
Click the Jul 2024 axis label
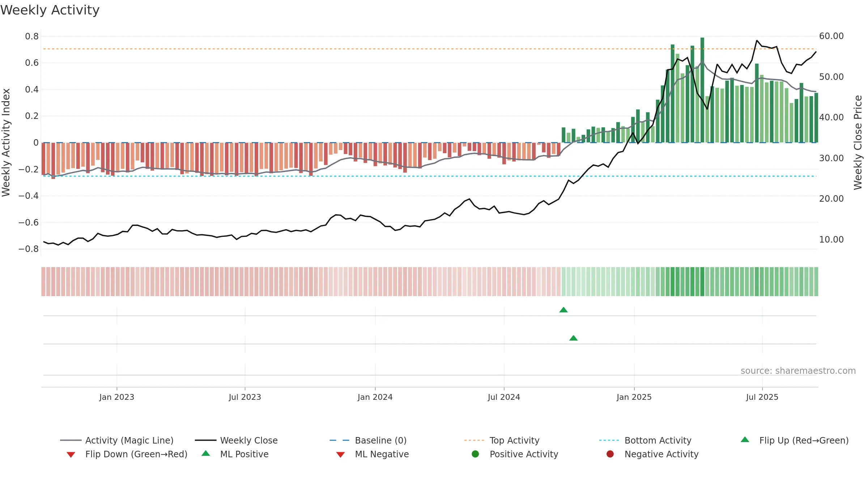pos(504,397)
